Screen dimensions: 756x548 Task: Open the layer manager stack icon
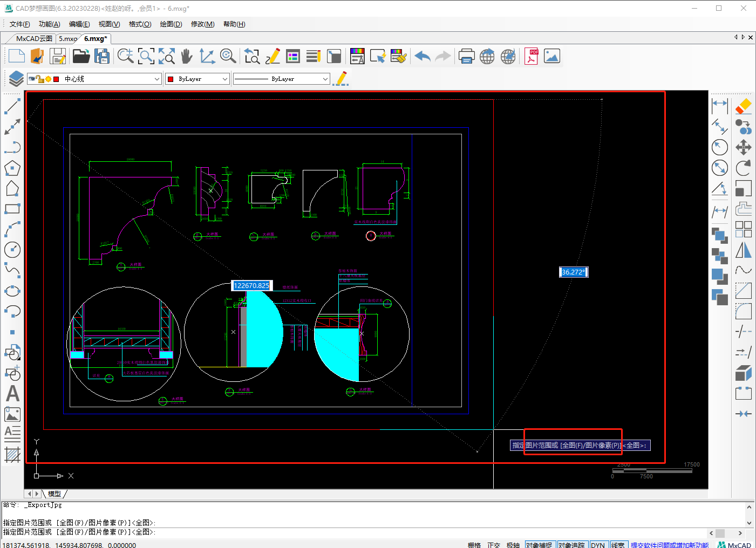pos(16,79)
